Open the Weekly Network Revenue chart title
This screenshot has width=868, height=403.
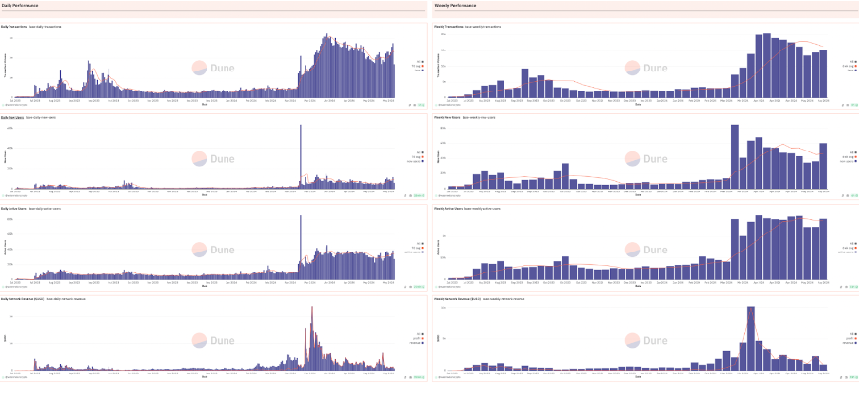pos(457,299)
